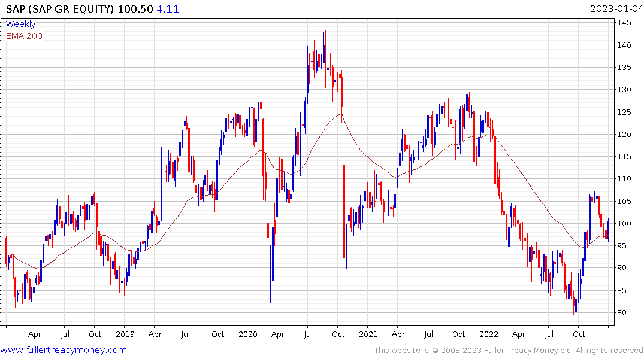Open the www.fullertreacymoney.com link
The image size is (644, 359).
(64, 350)
